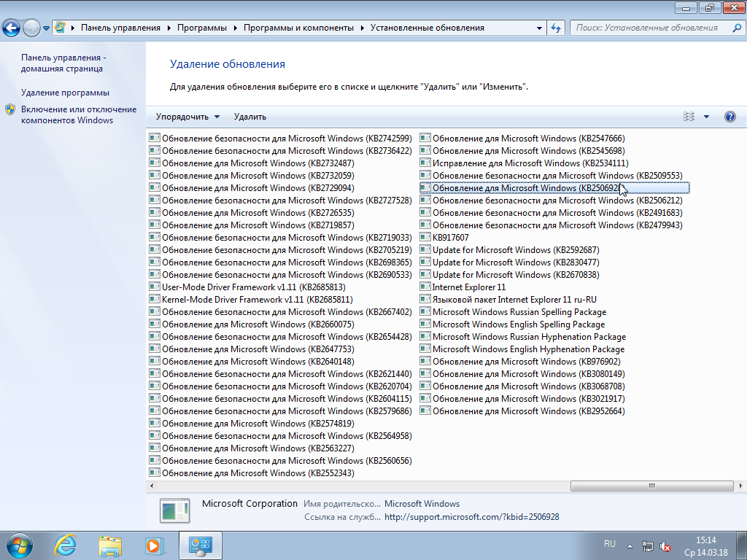Select update icon for KB2719857
747x560 pixels.
[155, 225]
